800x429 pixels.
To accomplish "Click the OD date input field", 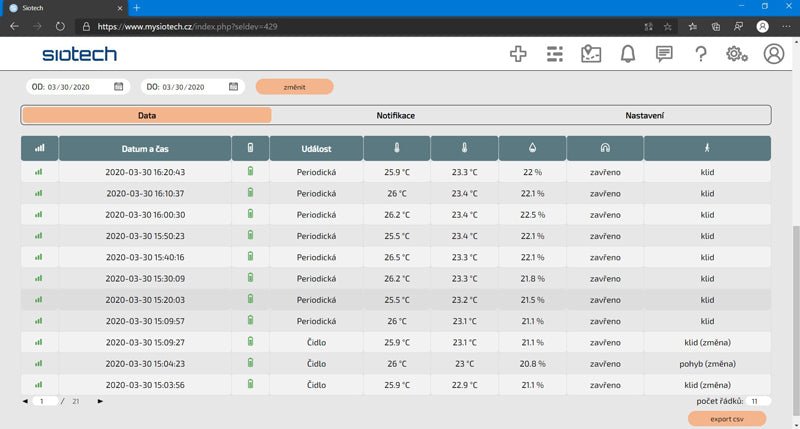I will click(x=78, y=87).
